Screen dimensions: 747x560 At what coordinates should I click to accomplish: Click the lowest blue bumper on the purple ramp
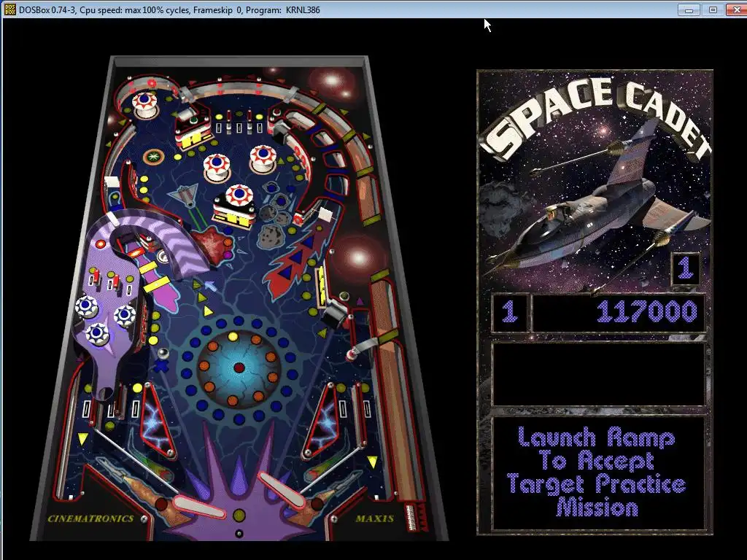pyautogui.click(x=97, y=333)
